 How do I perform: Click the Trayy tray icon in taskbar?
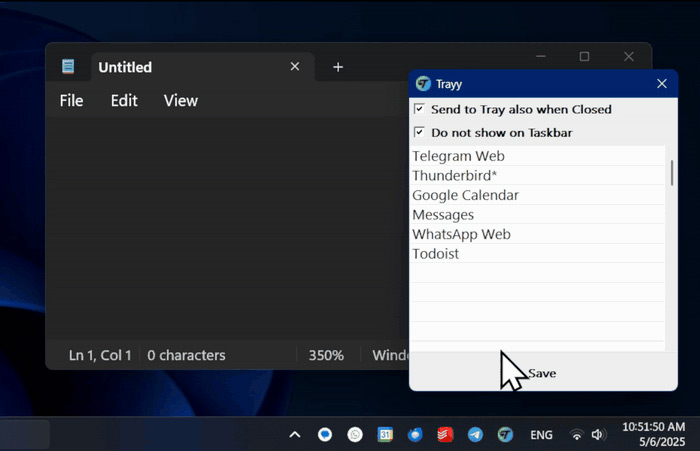click(505, 434)
